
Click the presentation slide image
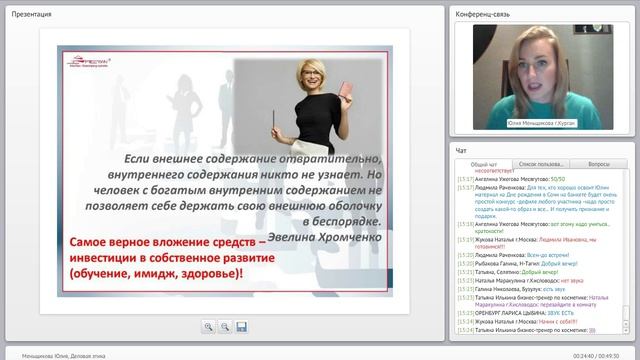point(225,171)
